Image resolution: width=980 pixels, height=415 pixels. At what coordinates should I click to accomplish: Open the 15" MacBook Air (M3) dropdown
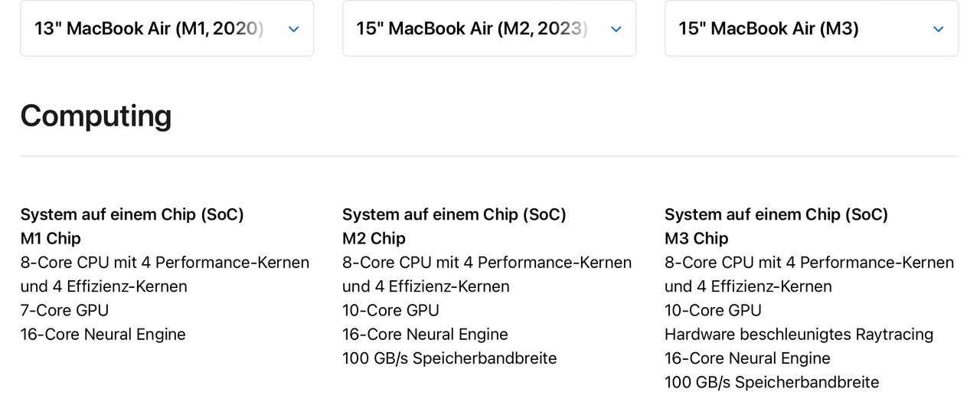(x=812, y=28)
